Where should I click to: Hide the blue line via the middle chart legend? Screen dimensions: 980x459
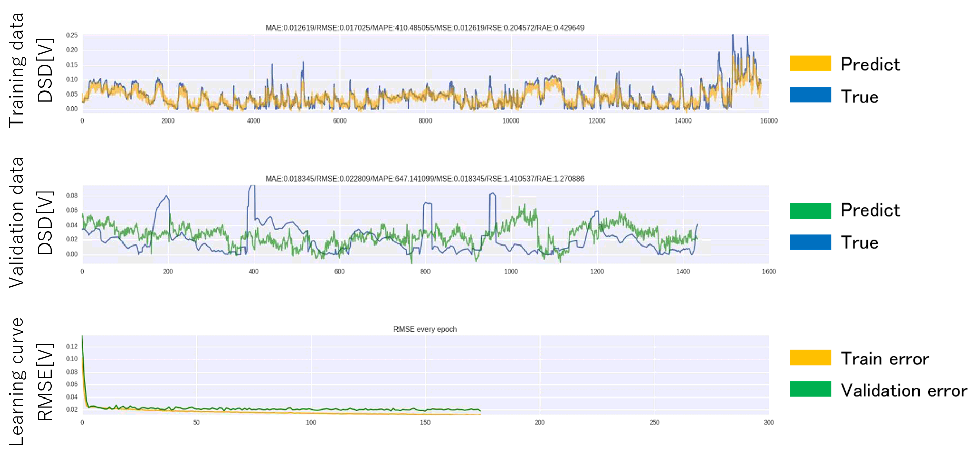810,242
